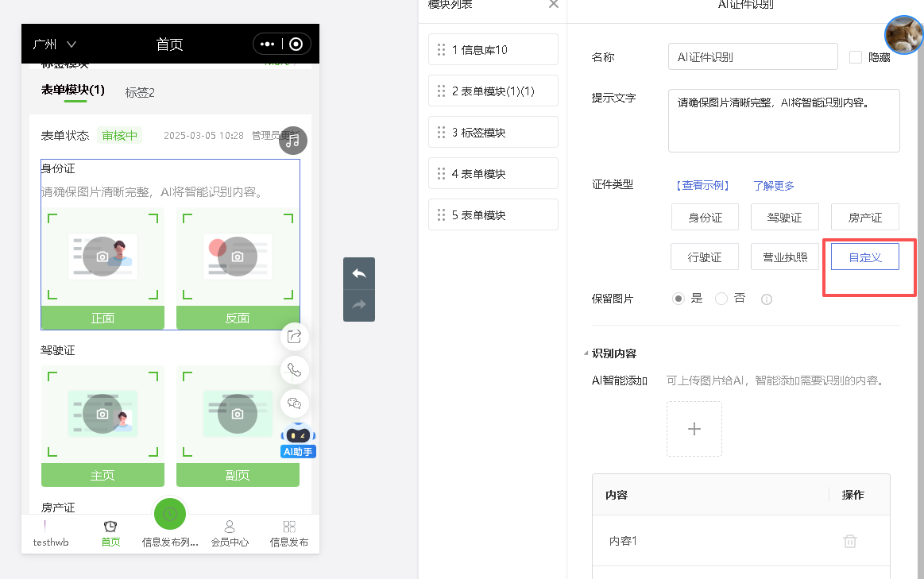
Task: Tap the WeChat chat floating icon
Action: 295,403
